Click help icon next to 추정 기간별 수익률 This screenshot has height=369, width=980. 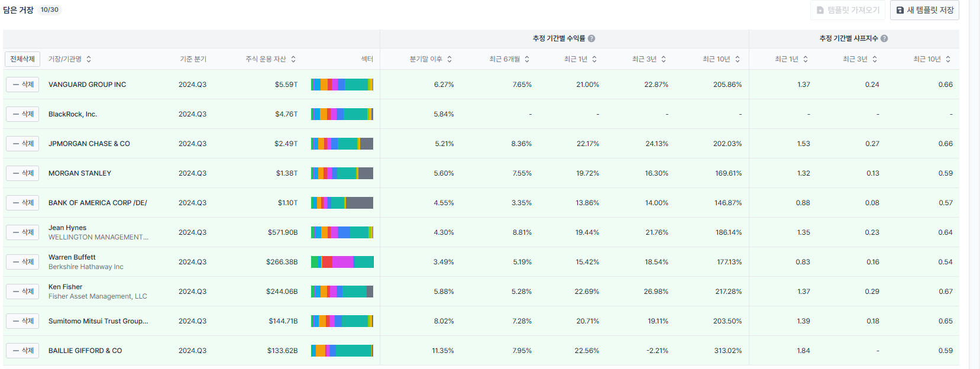point(591,38)
